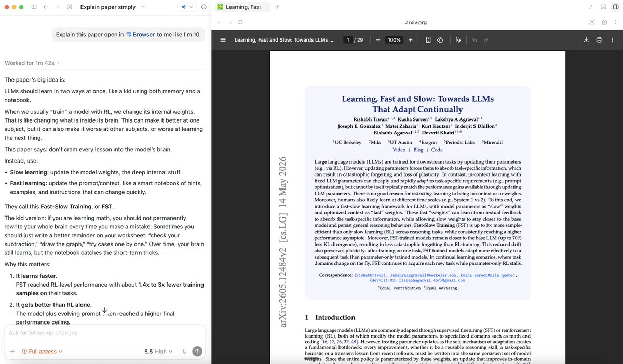Click the 'Explain paper simply' chat title
This screenshot has width=623, height=364.
click(108, 7)
